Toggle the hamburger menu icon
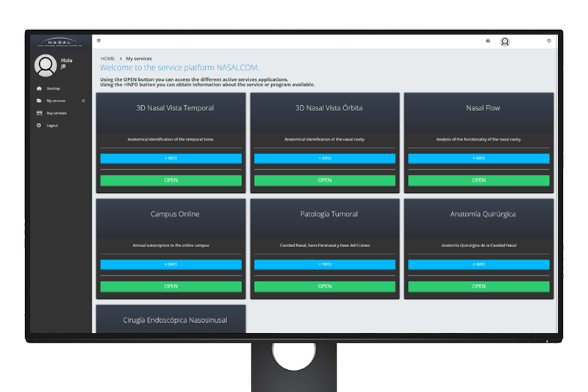The width and height of the screenshot is (588, 392). pyautogui.click(x=98, y=40)
